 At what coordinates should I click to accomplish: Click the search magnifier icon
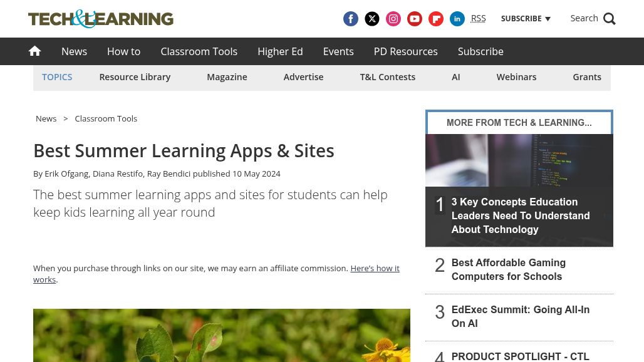(x=609, y=19)
